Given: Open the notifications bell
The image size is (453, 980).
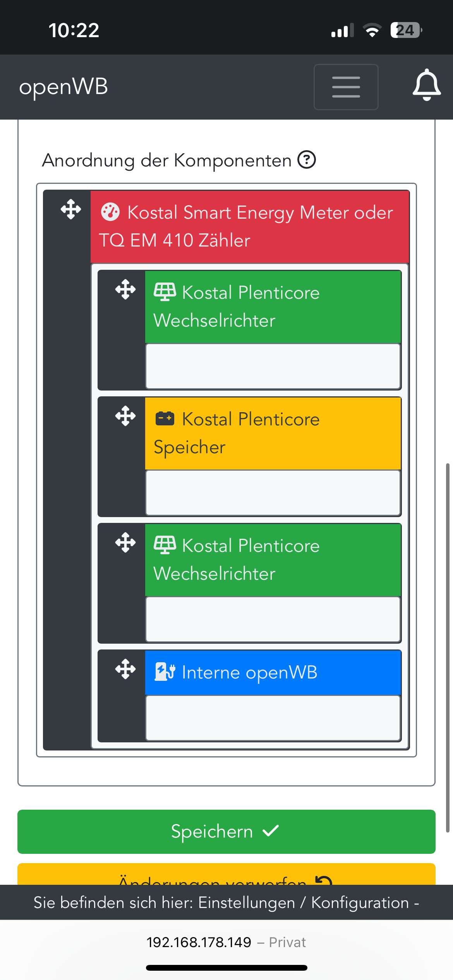Looking at the screenshot, I should (426, 85).
